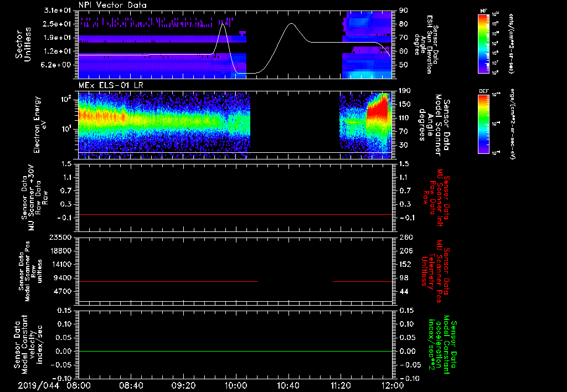The width and height of the screenshot is (567, 392).
Task: Click the "DEF" colorbar title
Action: pyautogui.click(x=484, y=91)
